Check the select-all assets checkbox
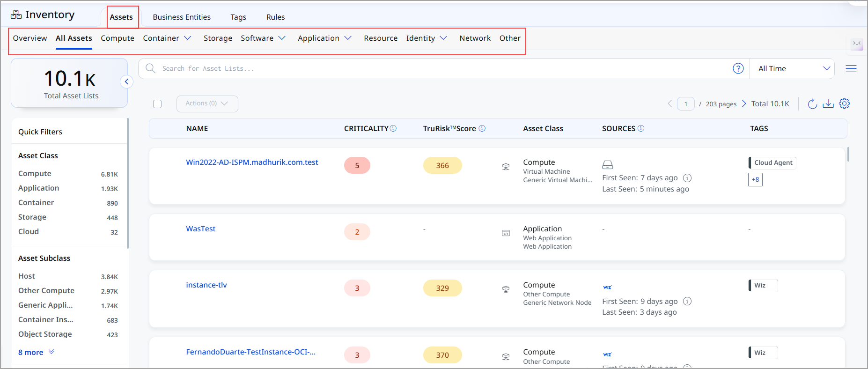The image size is (868, 369). coord(157,104)
